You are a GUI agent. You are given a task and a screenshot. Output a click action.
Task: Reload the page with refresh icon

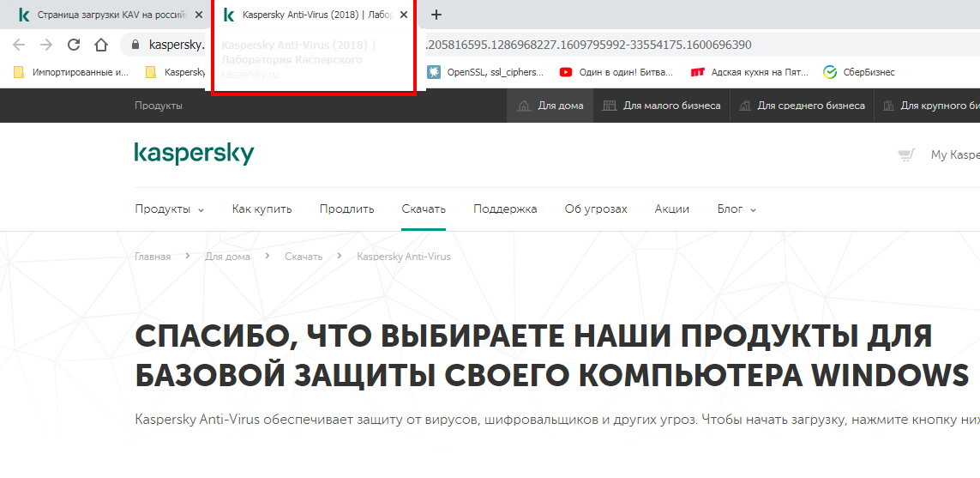click(74, 45)
